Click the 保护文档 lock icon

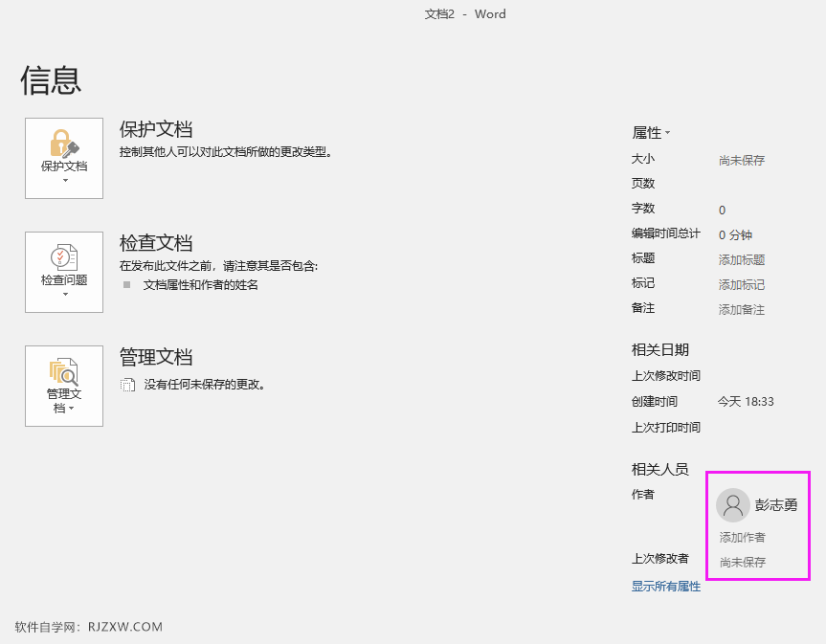[59, 144]
